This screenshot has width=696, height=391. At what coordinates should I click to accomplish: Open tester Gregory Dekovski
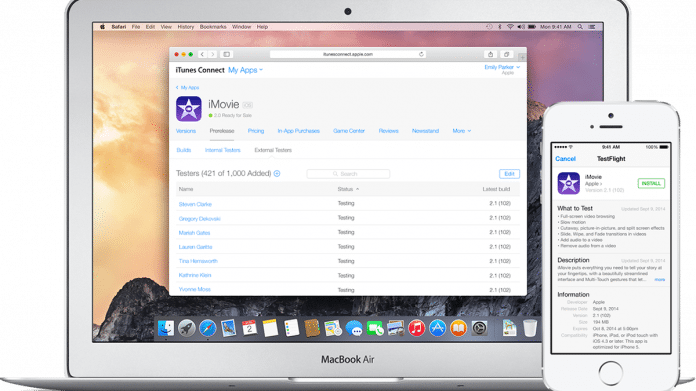point(199,219)
